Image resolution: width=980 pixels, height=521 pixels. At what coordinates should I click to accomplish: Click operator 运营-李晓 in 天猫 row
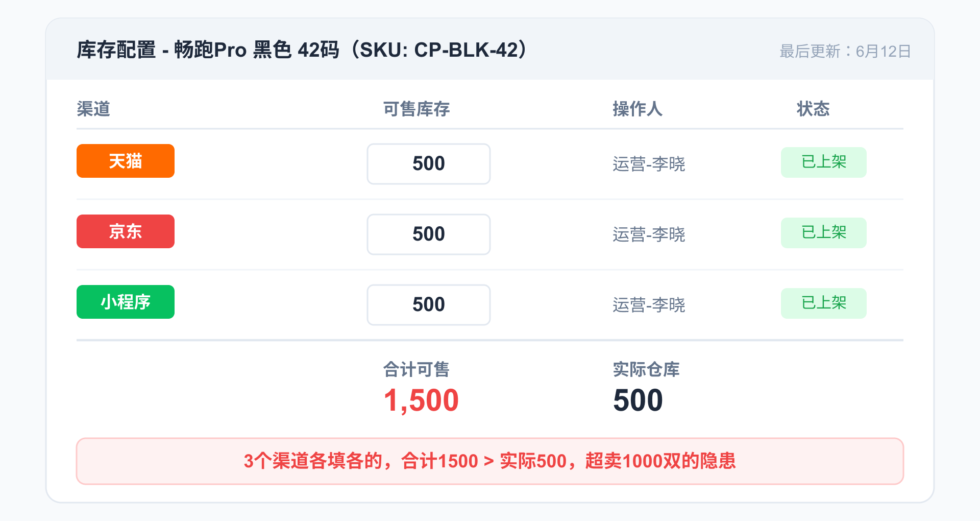click(649, 164)
